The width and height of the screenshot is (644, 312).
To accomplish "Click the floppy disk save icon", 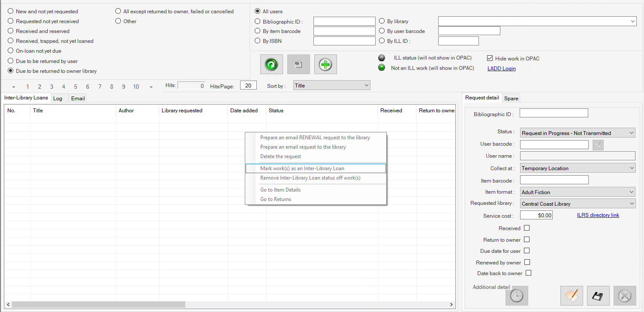I will (598, 295).
